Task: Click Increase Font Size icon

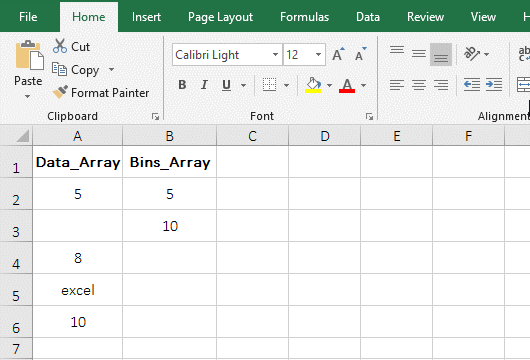Action: click(338, 54)
